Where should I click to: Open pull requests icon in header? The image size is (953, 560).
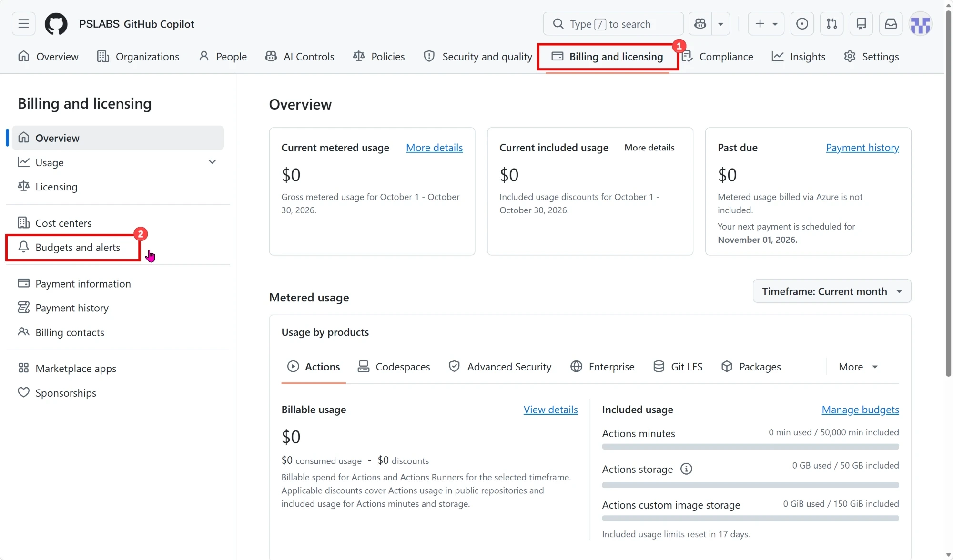831,24
